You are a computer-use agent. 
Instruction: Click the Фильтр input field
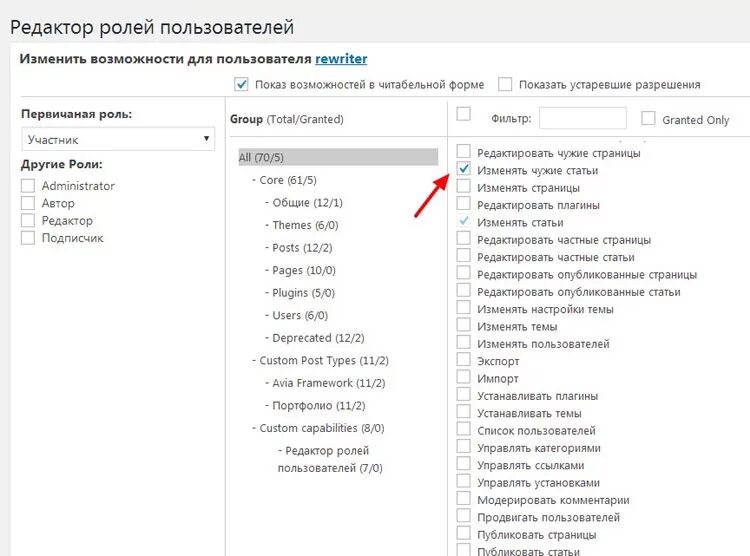pyautogui.click(x=583, y=118)
